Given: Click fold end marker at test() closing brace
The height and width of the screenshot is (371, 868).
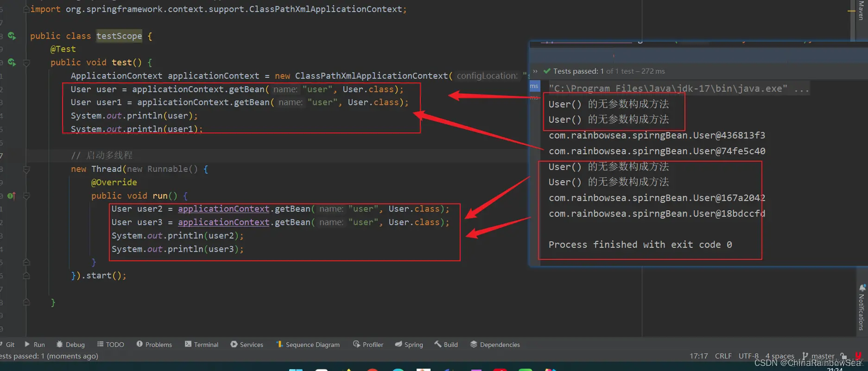Looking at the screenshot, I should click(26, 302).
